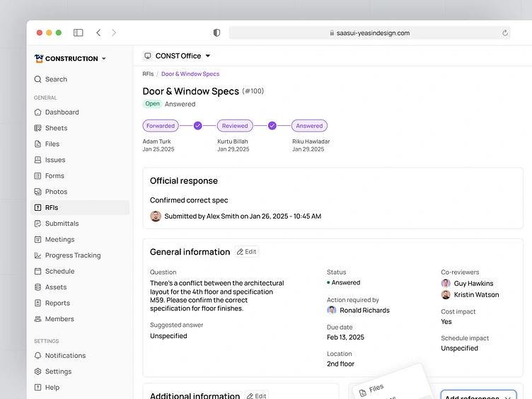Click Edit next to General information
532x399 pixels.
tap(247, 251)
